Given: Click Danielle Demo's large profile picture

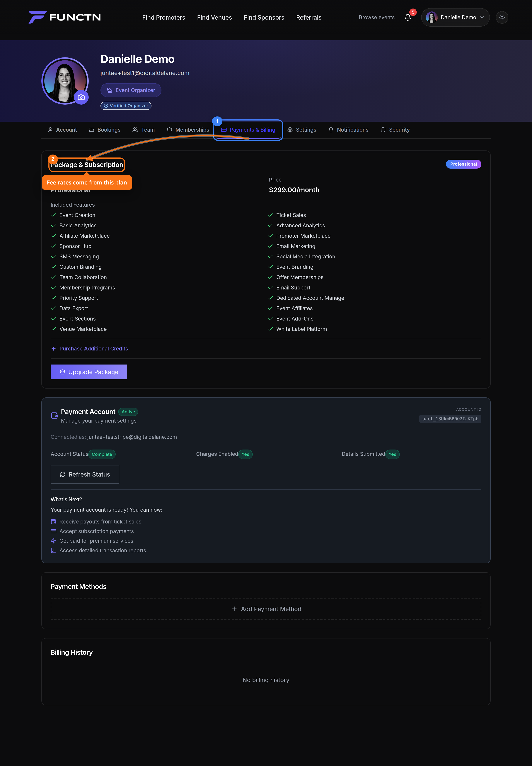Looking at the screenshot, I should pos(65,81).
